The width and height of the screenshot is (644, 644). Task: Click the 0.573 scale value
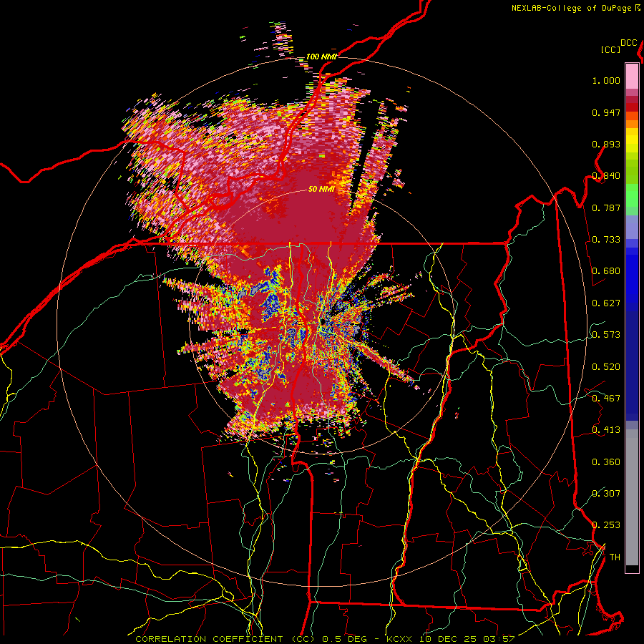tap(606, 335)
